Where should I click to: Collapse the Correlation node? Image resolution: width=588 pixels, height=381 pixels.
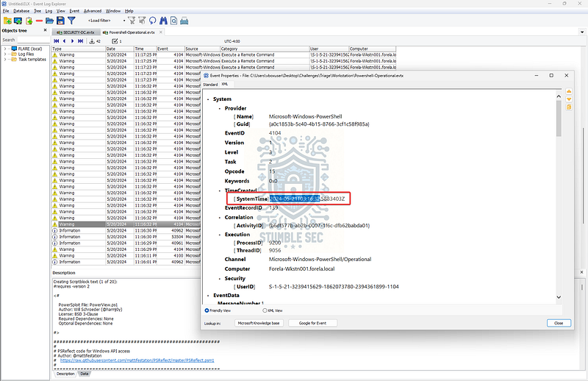pyautogui.click(x=220, y=218)
